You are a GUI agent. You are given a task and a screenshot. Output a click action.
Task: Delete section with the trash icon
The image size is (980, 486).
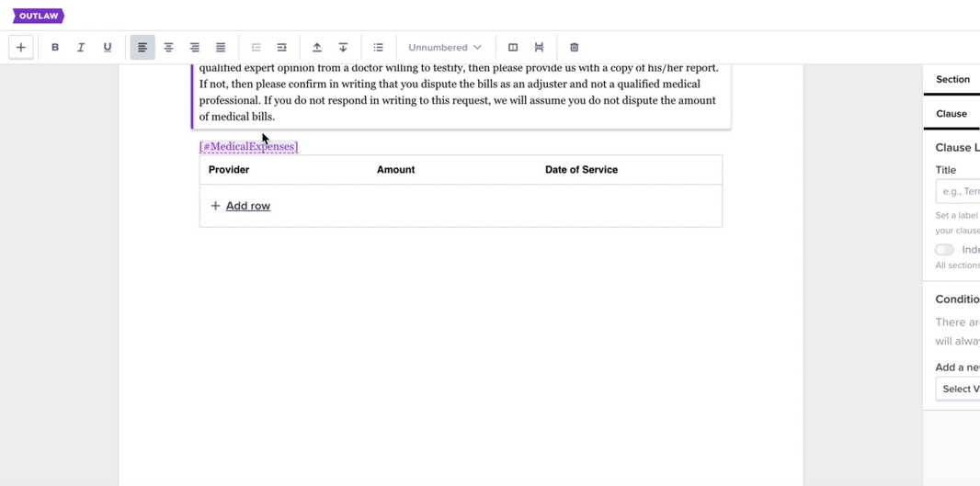[575, 48]
